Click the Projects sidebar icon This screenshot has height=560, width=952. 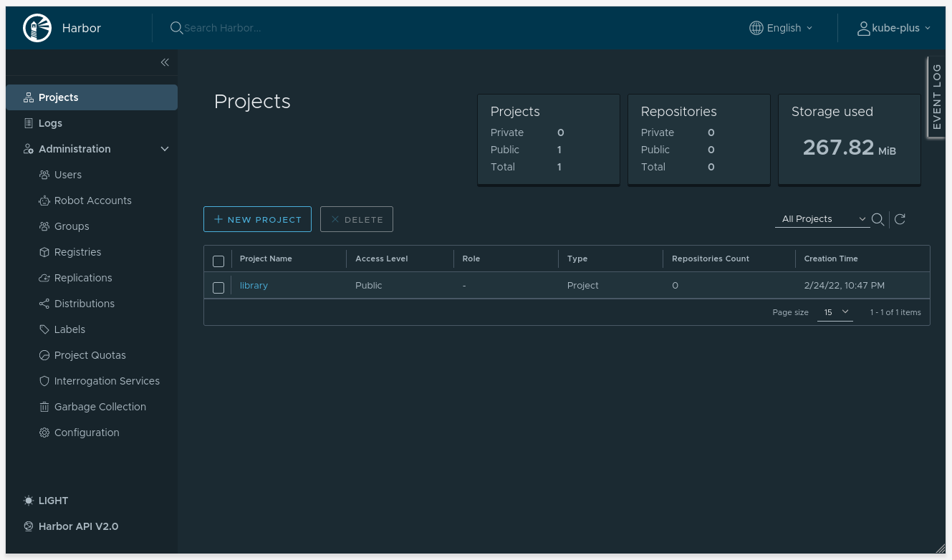[x=29, y=97]
